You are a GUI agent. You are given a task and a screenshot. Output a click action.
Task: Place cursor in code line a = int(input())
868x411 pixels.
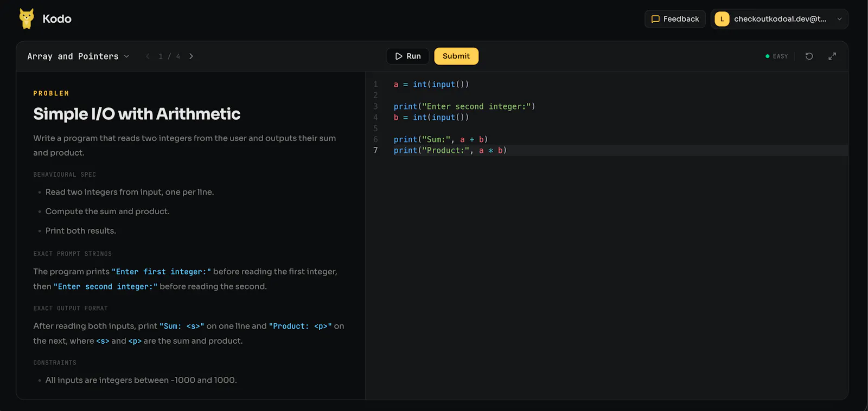(431, 85)
